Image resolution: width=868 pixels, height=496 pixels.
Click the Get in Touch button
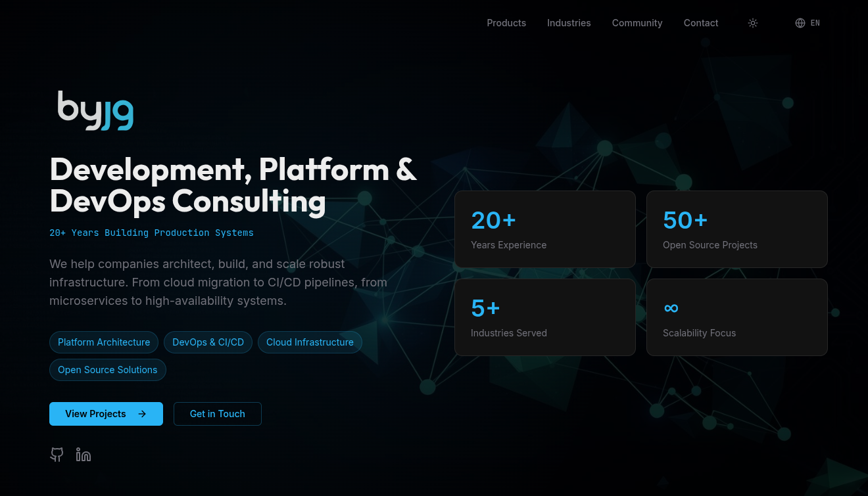218,414
